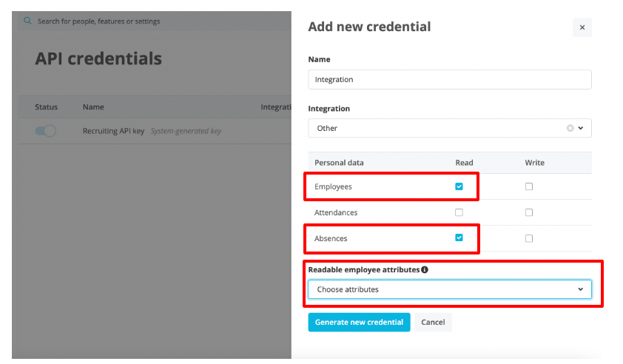623x364 pixels.
Task: Click the chevron arrow in Choose attributes
Action: (x=580, y=289)
